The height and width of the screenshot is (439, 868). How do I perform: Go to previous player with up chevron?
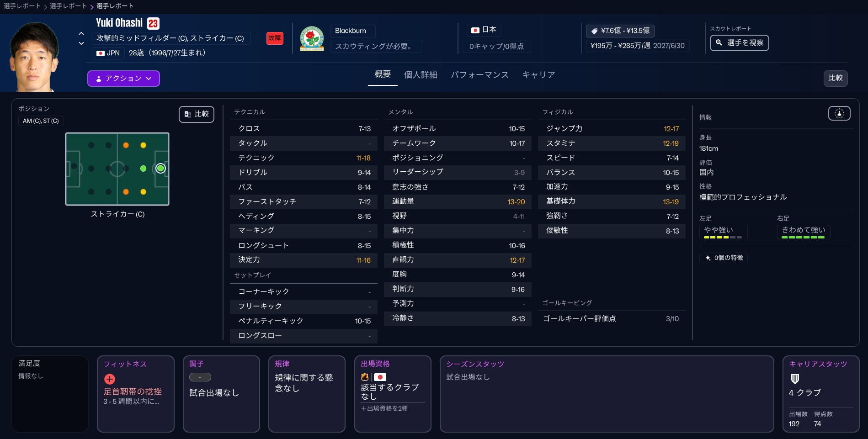pos(81,33)
